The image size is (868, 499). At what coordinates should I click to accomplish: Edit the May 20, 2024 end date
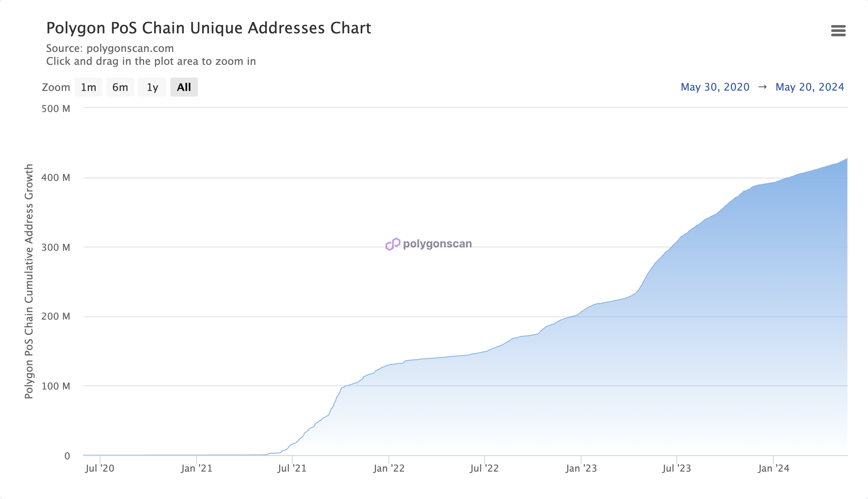tap(809, 87)
